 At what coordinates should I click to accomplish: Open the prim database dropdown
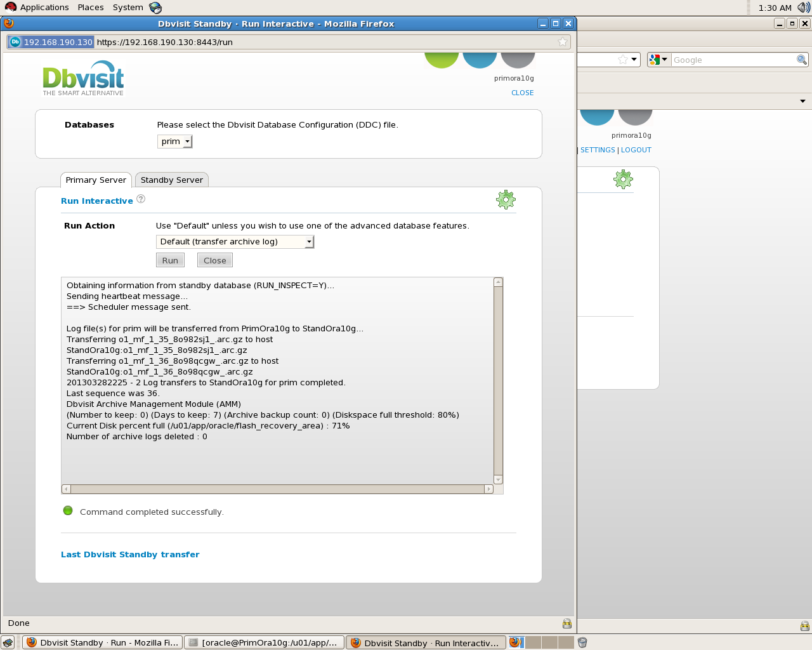[174, 142]
